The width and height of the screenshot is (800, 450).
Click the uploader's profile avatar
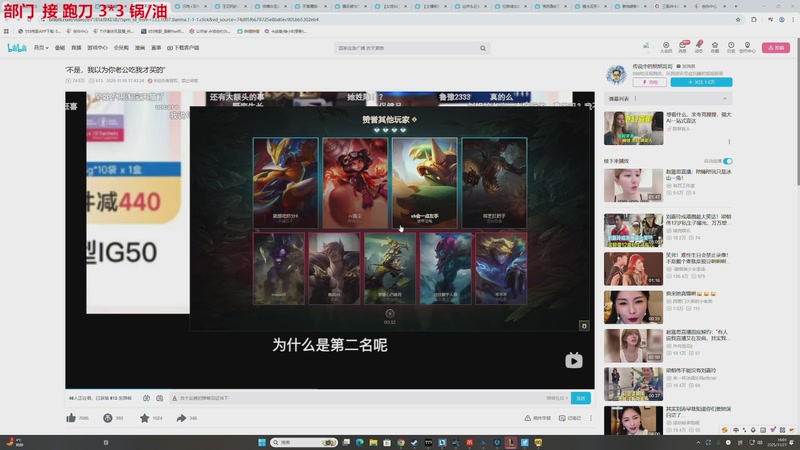[x=616, y=74]
